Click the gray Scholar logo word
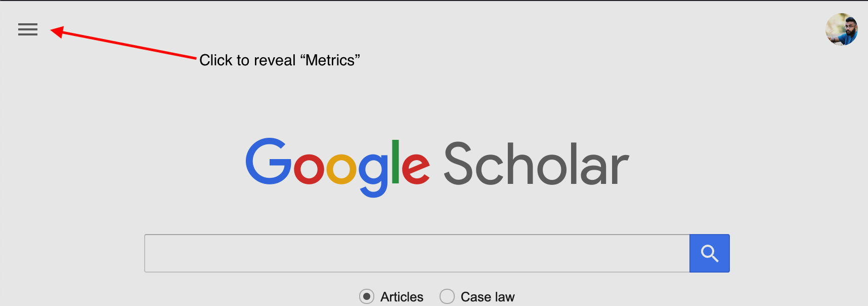Image resolution: width=868 pixels, height=306 pixels. point(536,165)
